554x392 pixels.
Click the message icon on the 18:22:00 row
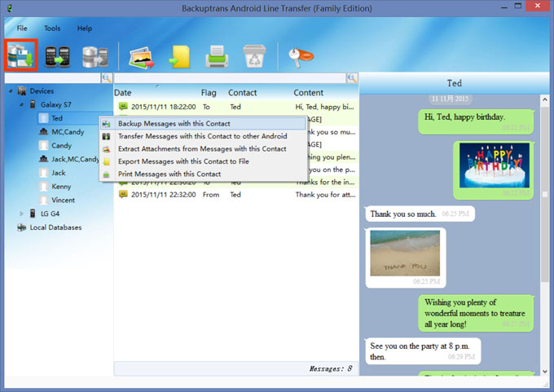123,107
